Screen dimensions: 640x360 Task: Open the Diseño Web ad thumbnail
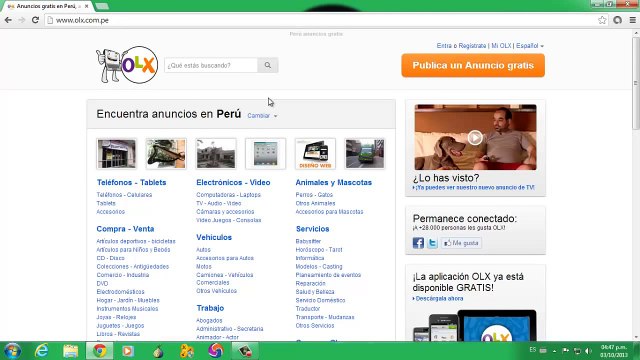[x=315, y=154]
